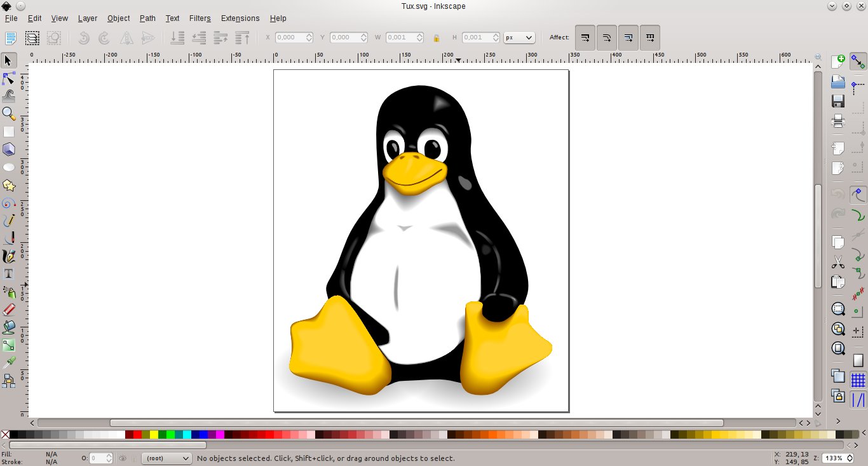Select the Connector tool
The height and width of the screenshot is (466, 868).
coord(9,381)
